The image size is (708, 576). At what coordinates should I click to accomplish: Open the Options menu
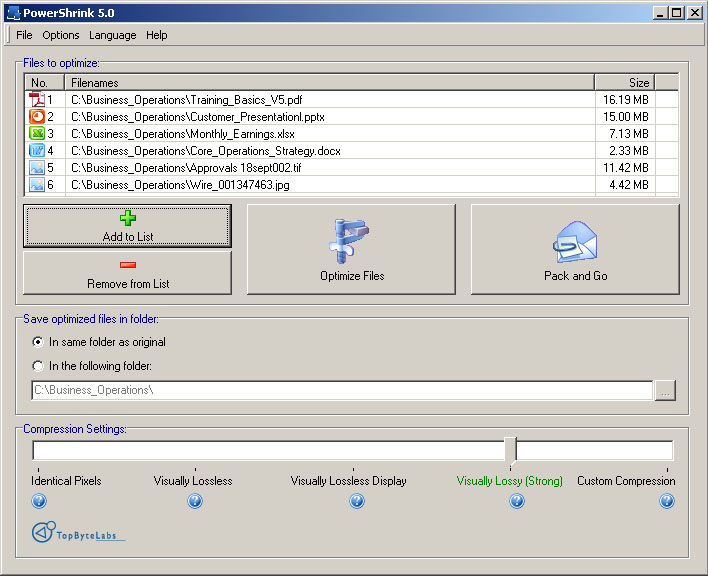tap(61, 35)
